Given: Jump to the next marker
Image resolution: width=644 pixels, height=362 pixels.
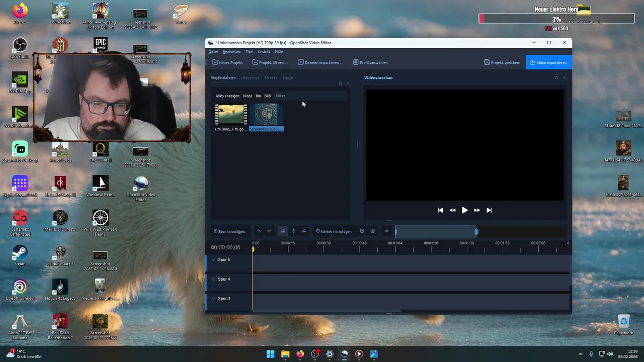Looking at the screenshot, I should pos(372,231).
